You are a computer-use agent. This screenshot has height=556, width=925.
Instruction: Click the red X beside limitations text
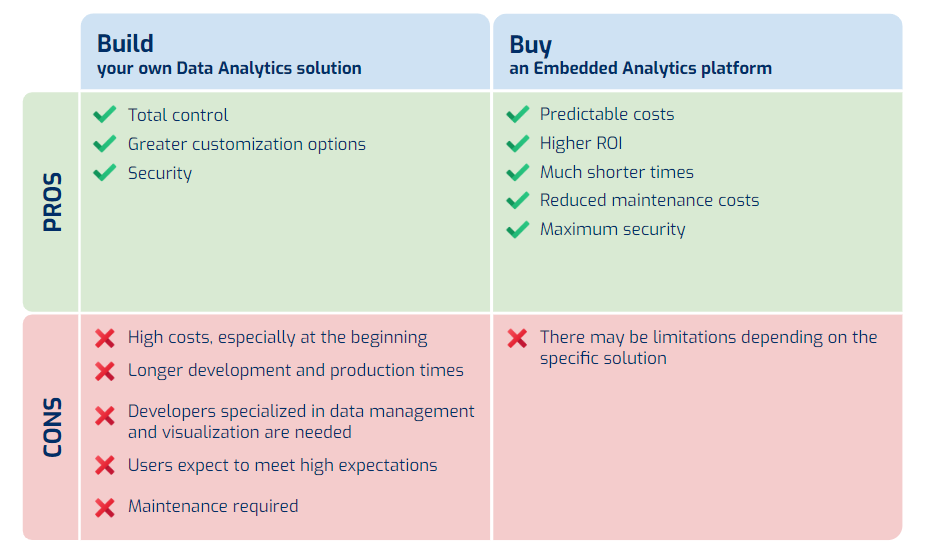[x=517, y=338]
